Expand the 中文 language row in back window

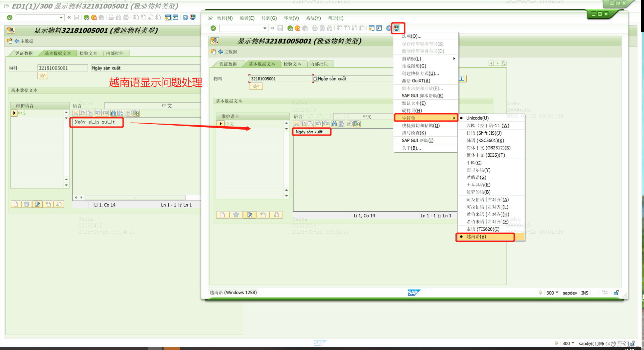click(x=14, y=113)
